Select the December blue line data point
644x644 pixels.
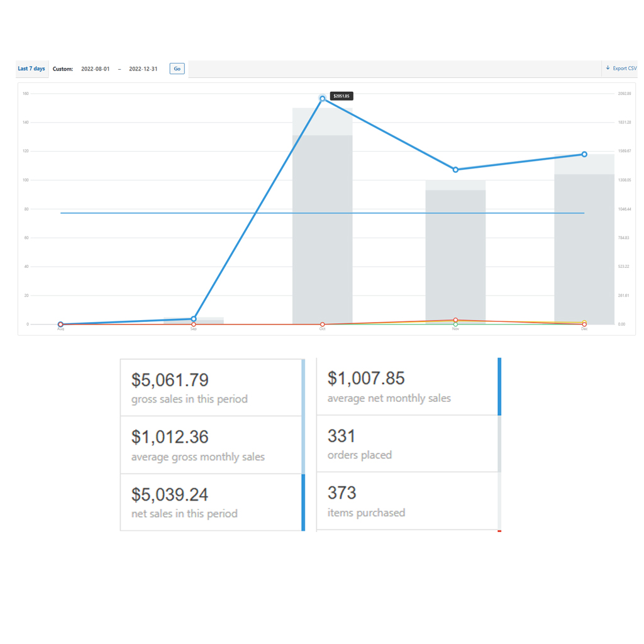tap(584, 154)
